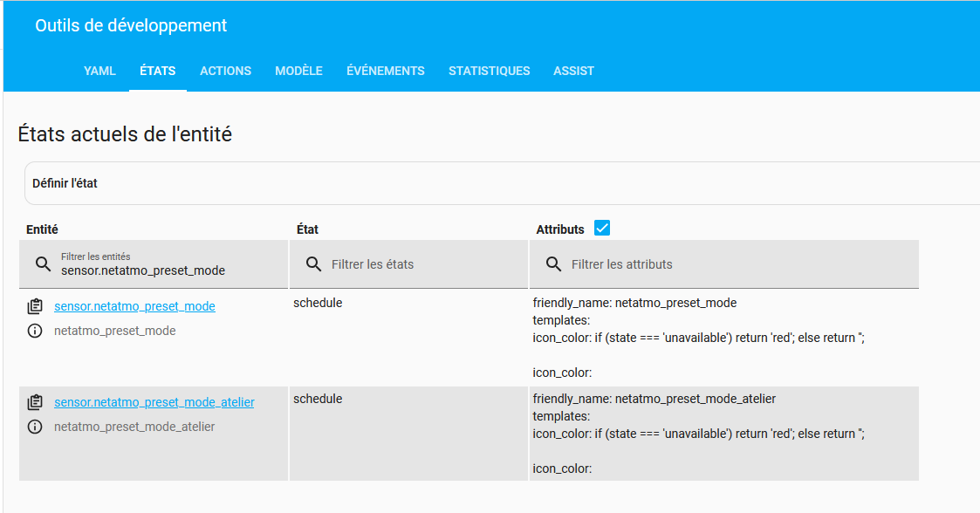Open info for netatmo_preset_mode entity
Image resolution: width=980 pixels, height=513 pixels.
point(35,332)
